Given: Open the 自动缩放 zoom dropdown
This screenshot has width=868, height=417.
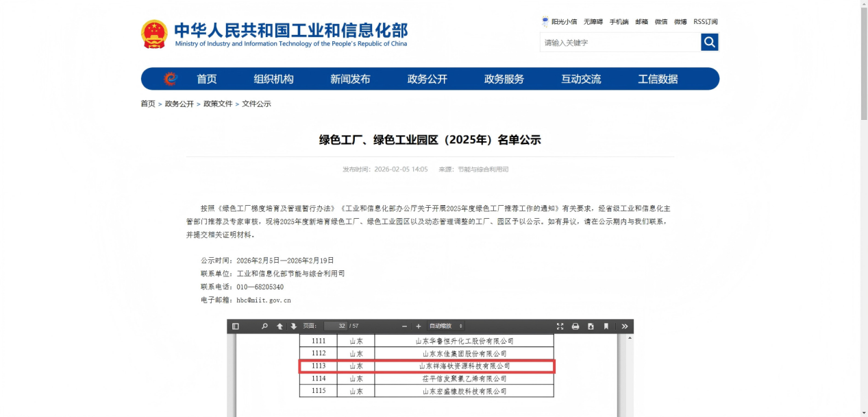Looking at the screenshot, I should pos(445,326).
